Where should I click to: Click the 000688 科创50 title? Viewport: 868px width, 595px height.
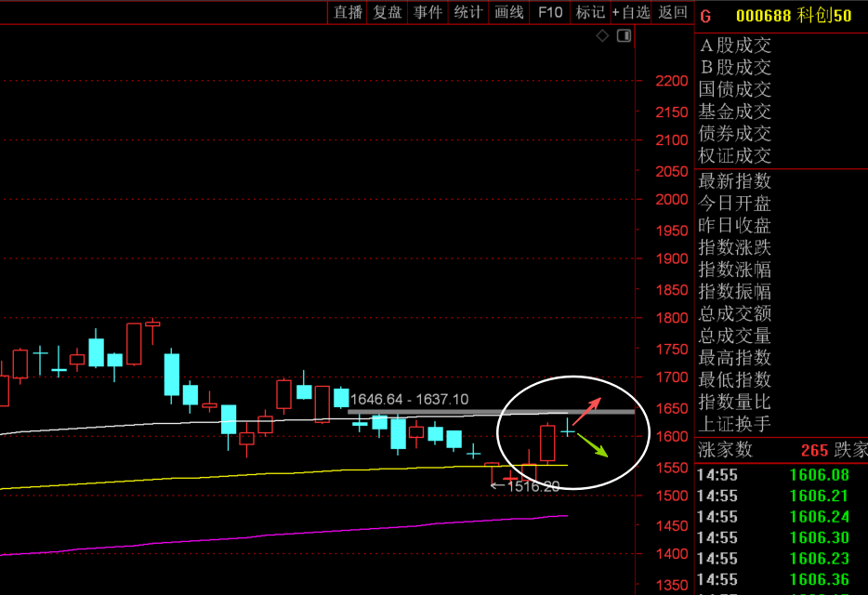coord(794,16)
